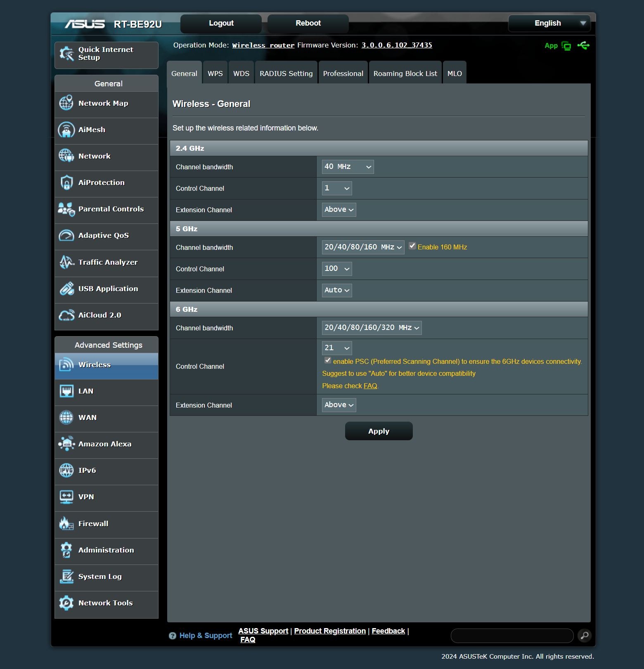Switch to the Professional tab
644x669 pixels.
(343, 73)
